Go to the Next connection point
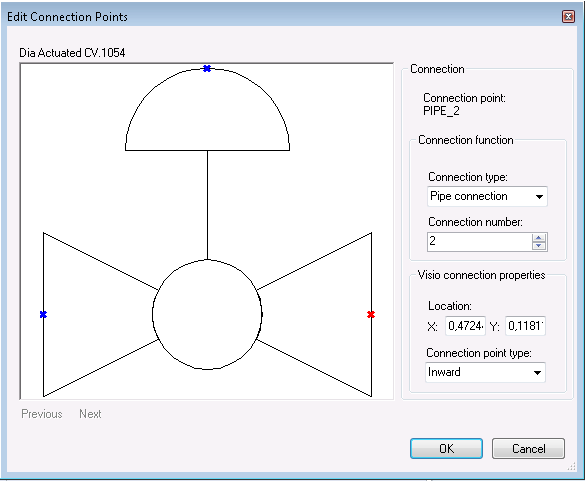586x482 pixels. [x=90, y=414]
